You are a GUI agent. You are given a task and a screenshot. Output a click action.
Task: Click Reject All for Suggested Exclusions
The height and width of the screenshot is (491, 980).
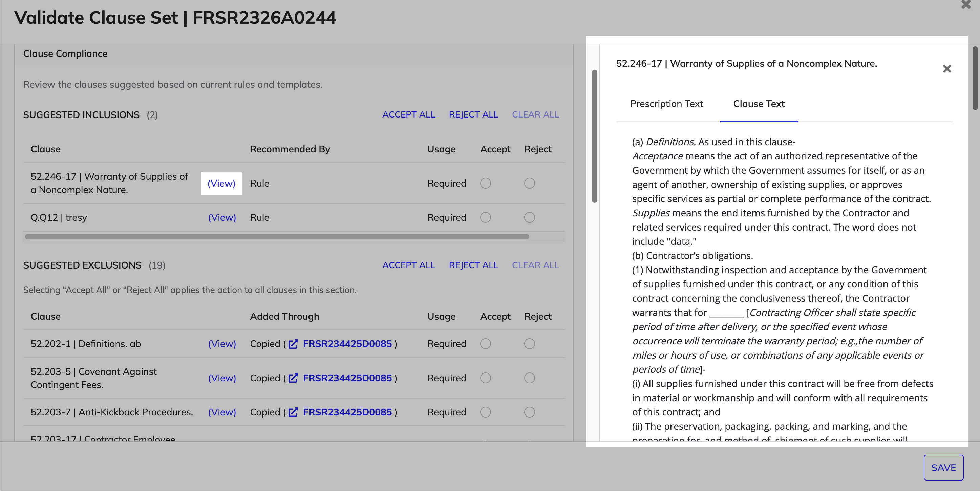pos(474,265)
